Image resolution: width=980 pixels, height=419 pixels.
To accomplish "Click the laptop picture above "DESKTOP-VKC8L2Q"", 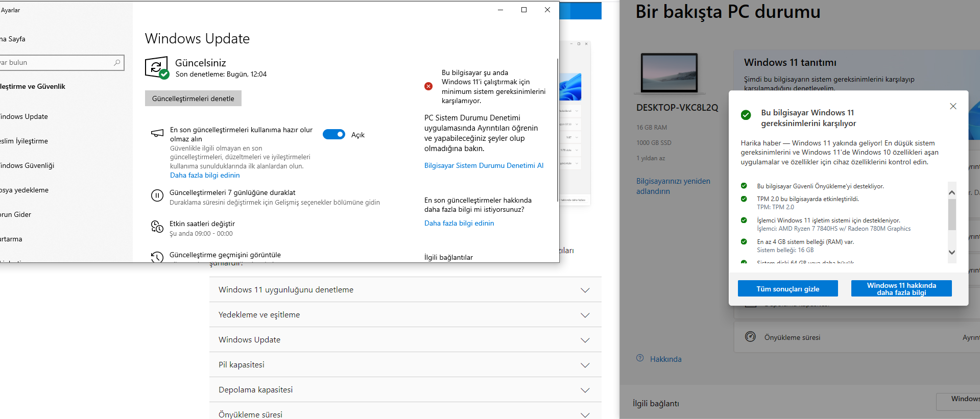I will point(669,73).
